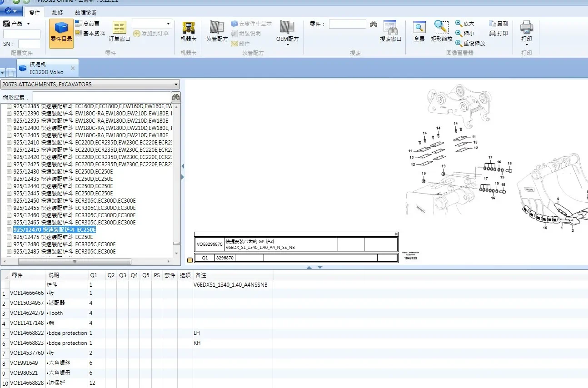
Task: Click the 树形搜索 tree search field
Action: point(102,97)
